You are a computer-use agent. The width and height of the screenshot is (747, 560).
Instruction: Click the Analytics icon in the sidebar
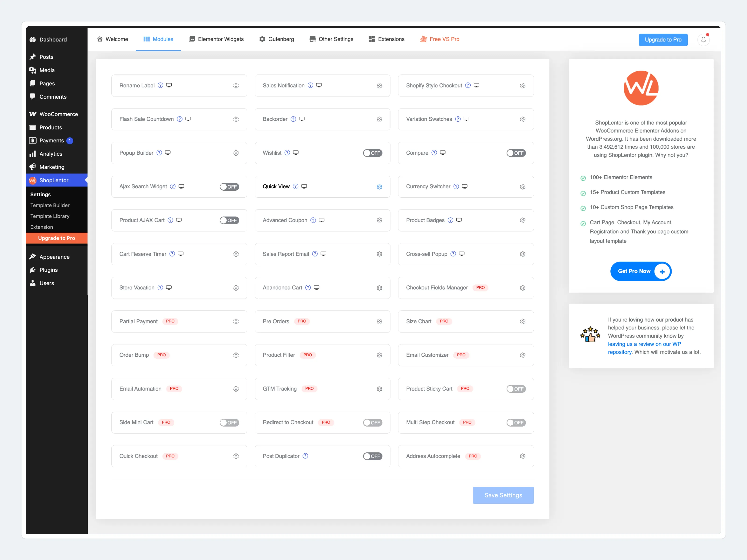[33, 154]
